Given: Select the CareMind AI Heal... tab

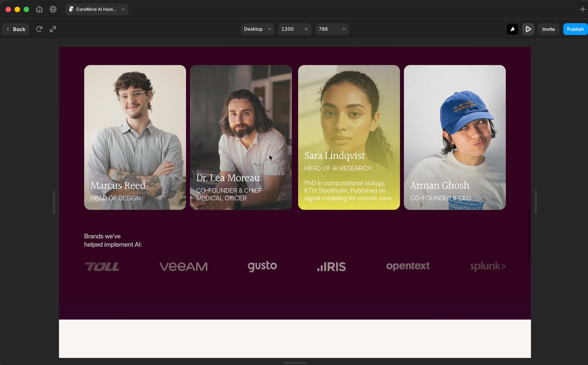Looking at the screenshot, I should 97,9.
